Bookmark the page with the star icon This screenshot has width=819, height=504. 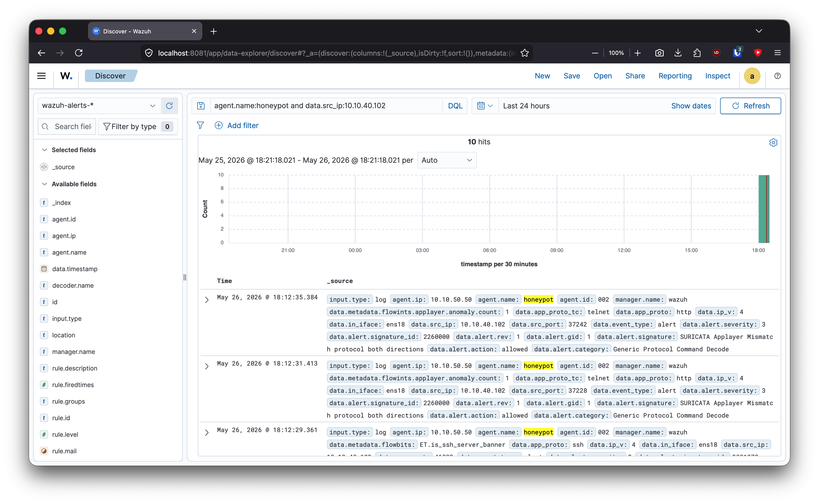524,53
